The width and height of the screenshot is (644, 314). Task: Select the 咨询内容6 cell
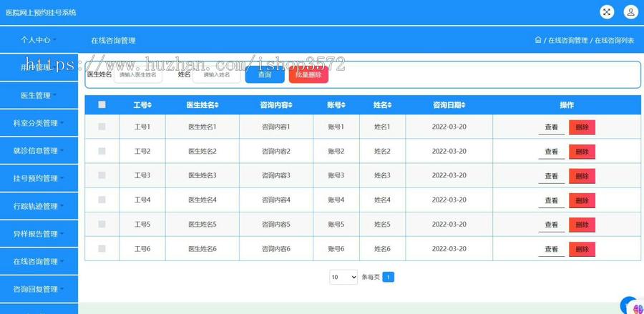(x=276, y=248)
